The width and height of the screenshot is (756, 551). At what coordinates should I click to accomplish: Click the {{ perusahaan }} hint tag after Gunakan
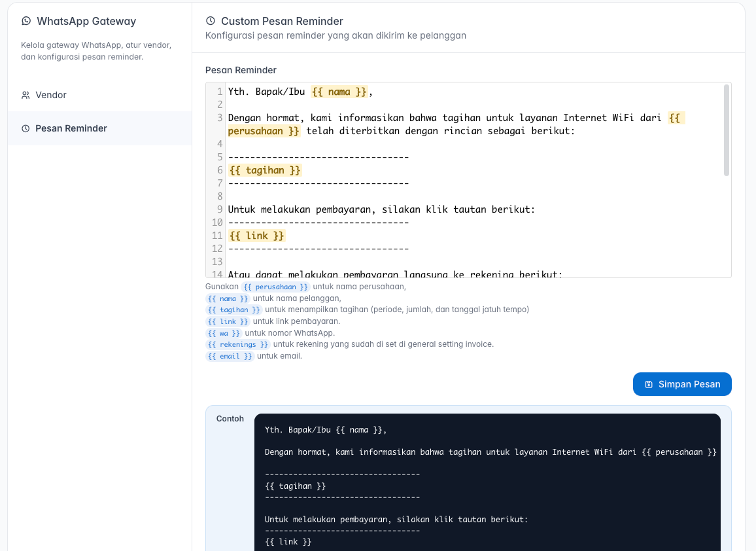coord(275,287)
